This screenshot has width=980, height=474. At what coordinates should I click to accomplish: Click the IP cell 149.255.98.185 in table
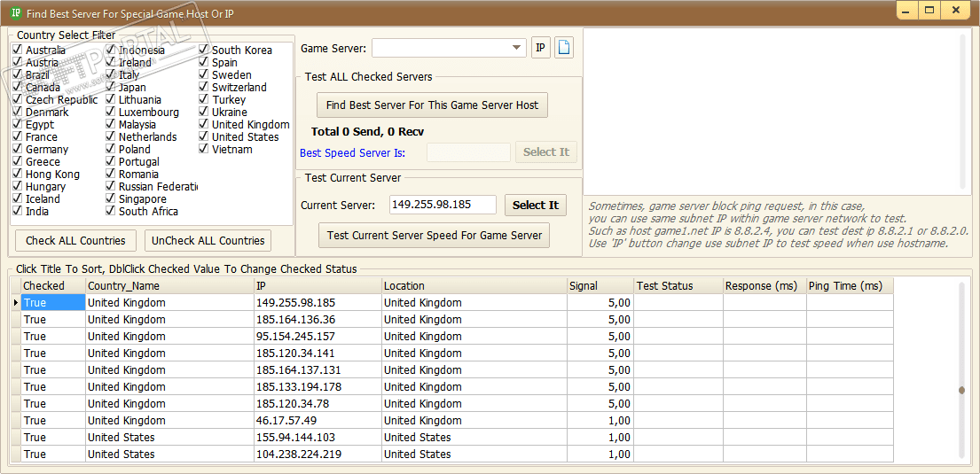(318, 302)
